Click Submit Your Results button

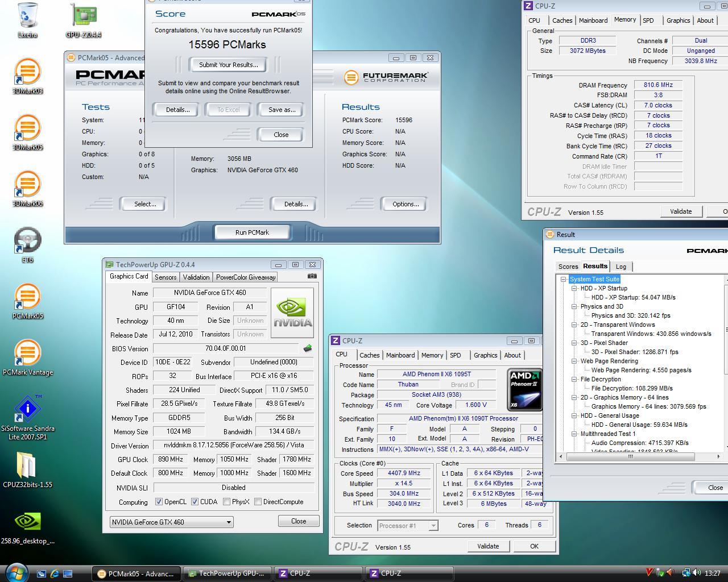(x=228, y=65)
